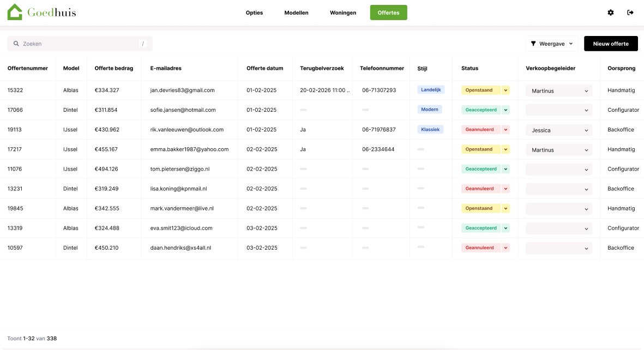Open settings via the gear icon
Screen dimensions: 644x350
611,13
